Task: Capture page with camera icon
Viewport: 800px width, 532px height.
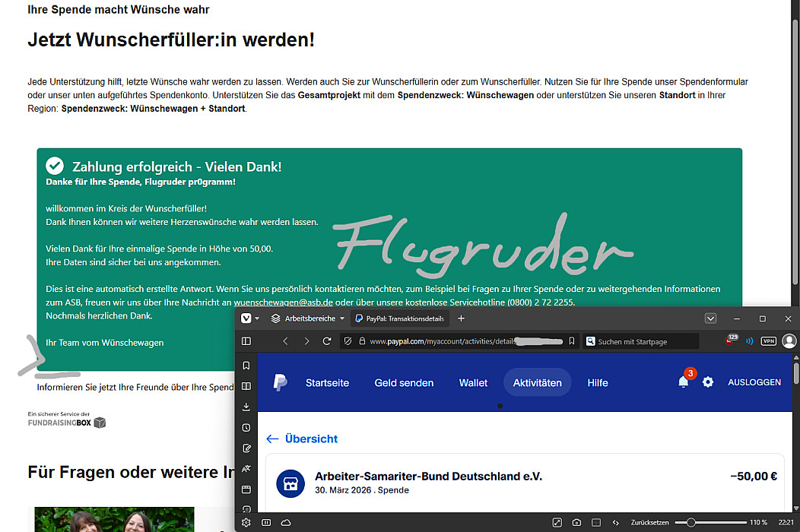Action: click(577, 523)
